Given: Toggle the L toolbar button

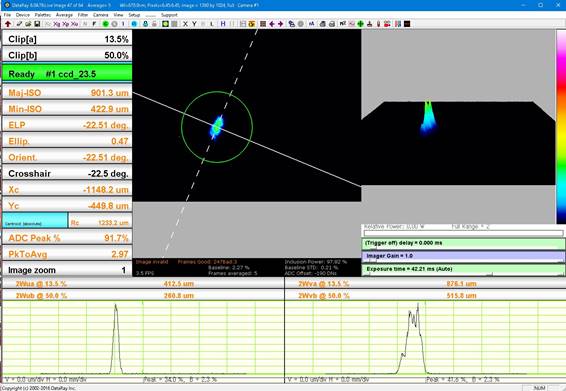Looking at the screenshot, I should 212,24.
